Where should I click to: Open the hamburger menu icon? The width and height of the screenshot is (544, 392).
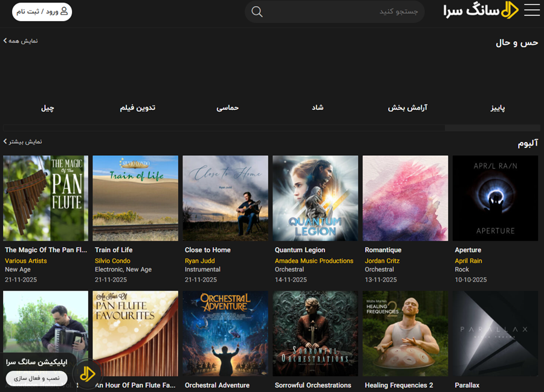(532, 10)
